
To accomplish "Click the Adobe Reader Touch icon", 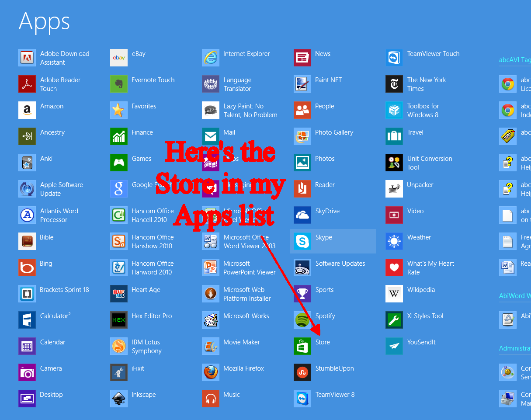I will click(x=27, y=84).
